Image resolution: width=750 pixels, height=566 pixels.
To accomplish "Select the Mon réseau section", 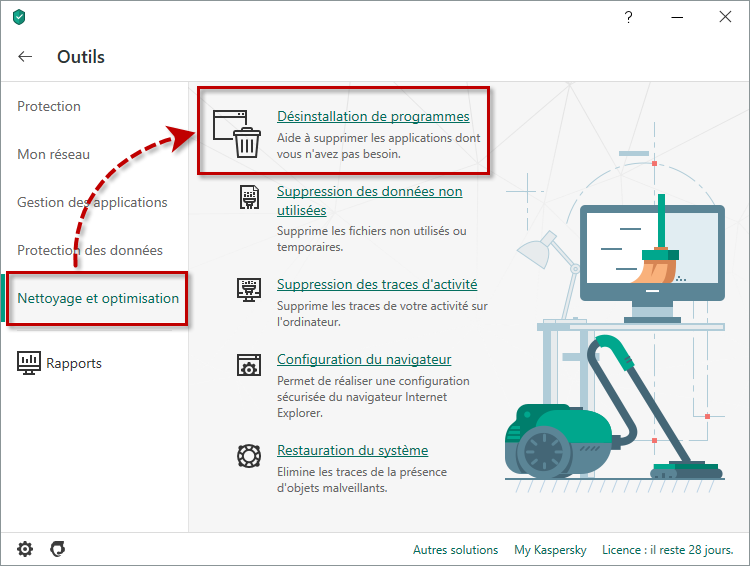I will (x=54, y=154).
